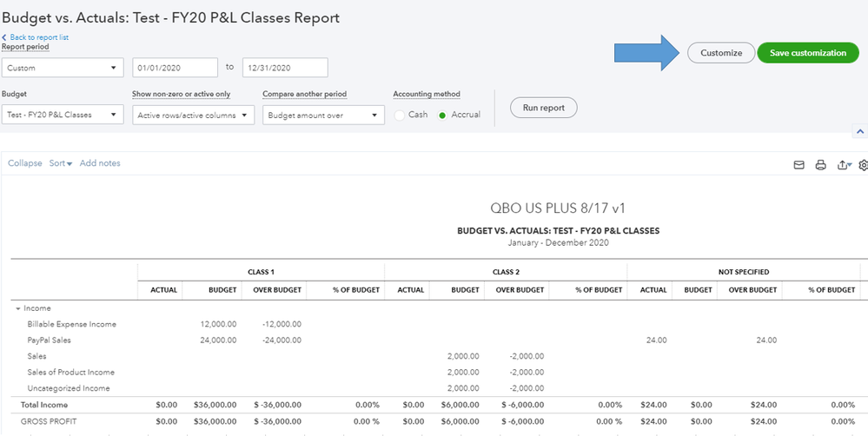Select the Accrual accounting method
The height and width of the screenshot is (436, 868).
pyautogui.click(x=443, y=115)
